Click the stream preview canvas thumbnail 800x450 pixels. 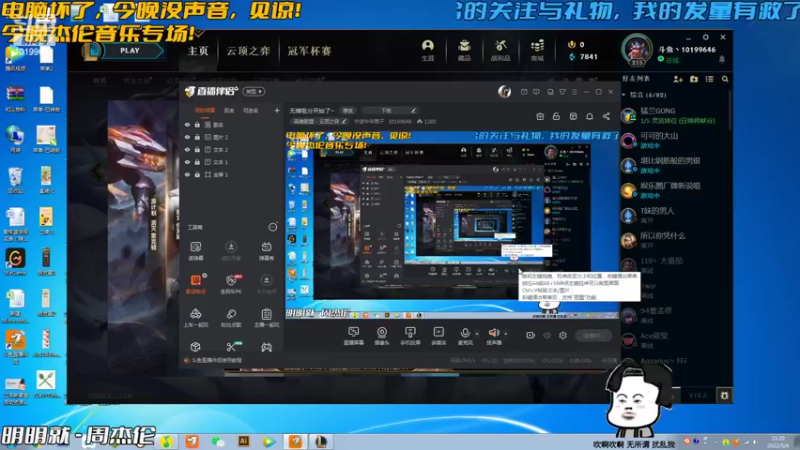(x=452, y=224)
